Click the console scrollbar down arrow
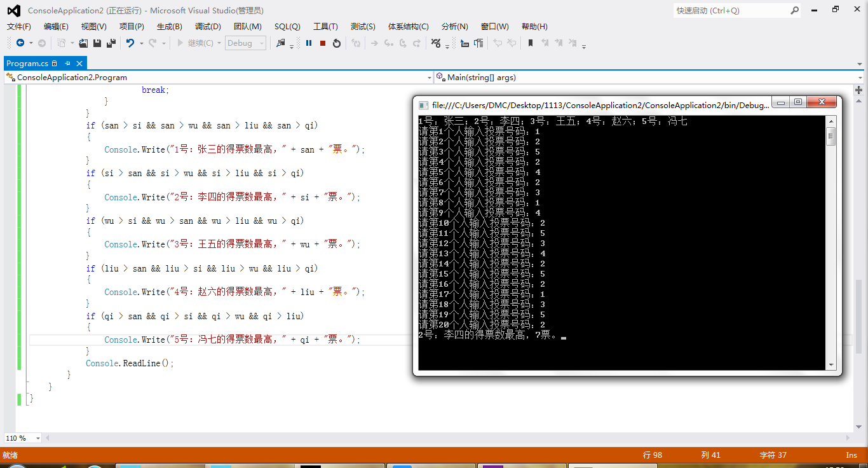Screen dimensions: 868x468 click(831, 365)
